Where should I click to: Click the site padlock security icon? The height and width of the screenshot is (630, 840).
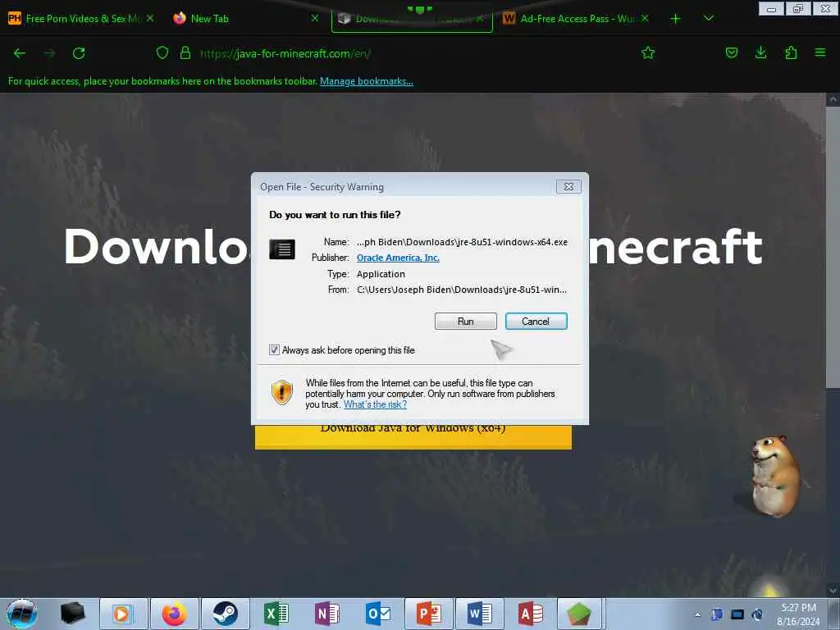pos(185,52)
